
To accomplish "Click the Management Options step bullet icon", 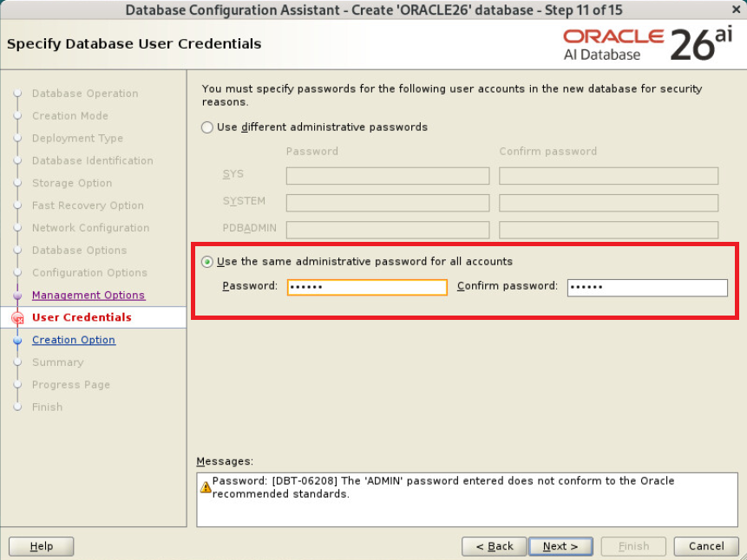I will (17, 296).
